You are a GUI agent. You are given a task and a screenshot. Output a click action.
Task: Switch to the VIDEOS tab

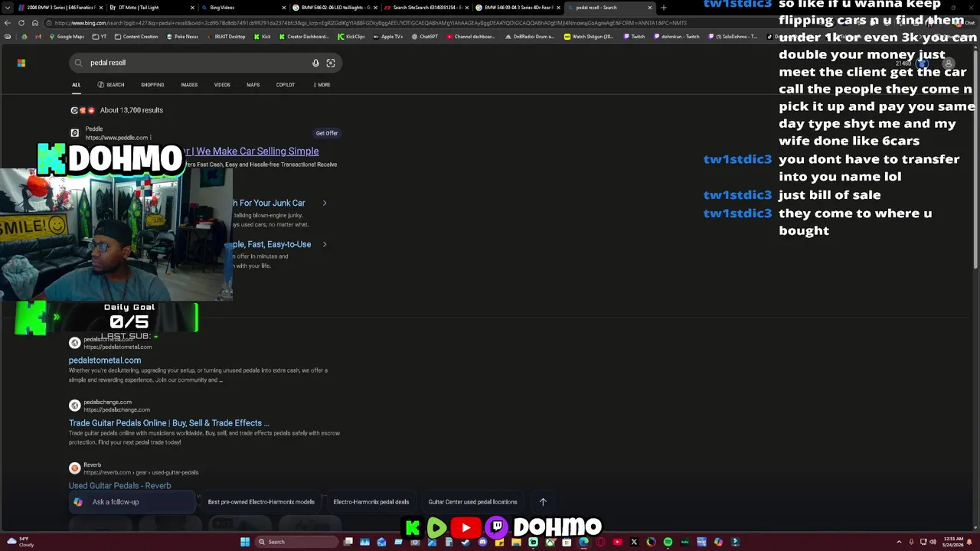click(x=222, y=85)
